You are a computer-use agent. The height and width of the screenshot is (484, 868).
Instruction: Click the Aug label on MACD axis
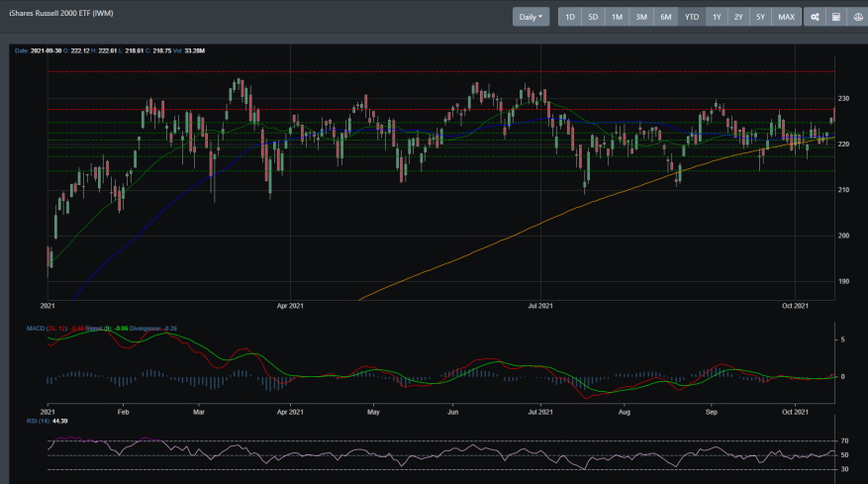tap(624, 412)
